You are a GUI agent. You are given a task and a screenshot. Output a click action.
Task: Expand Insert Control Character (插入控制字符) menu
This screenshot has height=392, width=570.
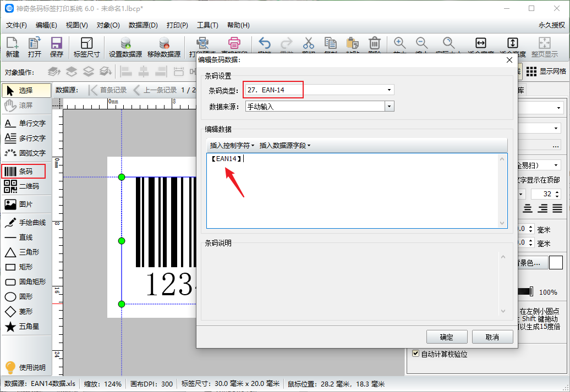coord(232,146)
